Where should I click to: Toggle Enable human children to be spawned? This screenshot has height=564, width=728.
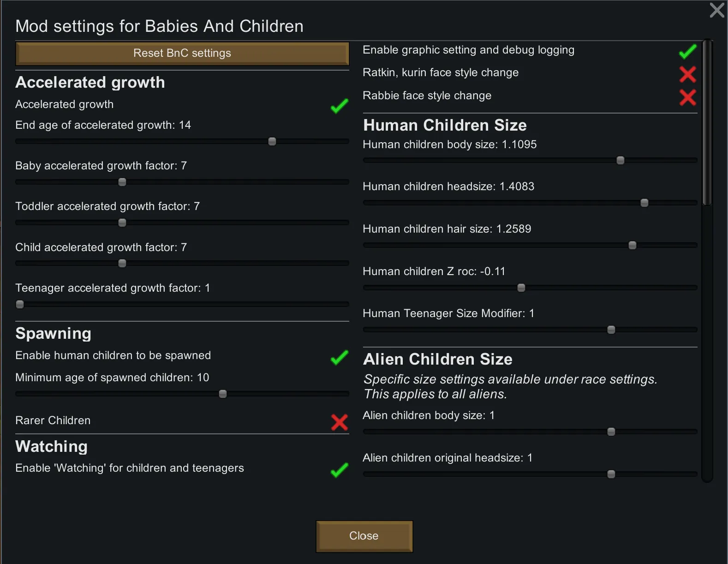(339, 358)
